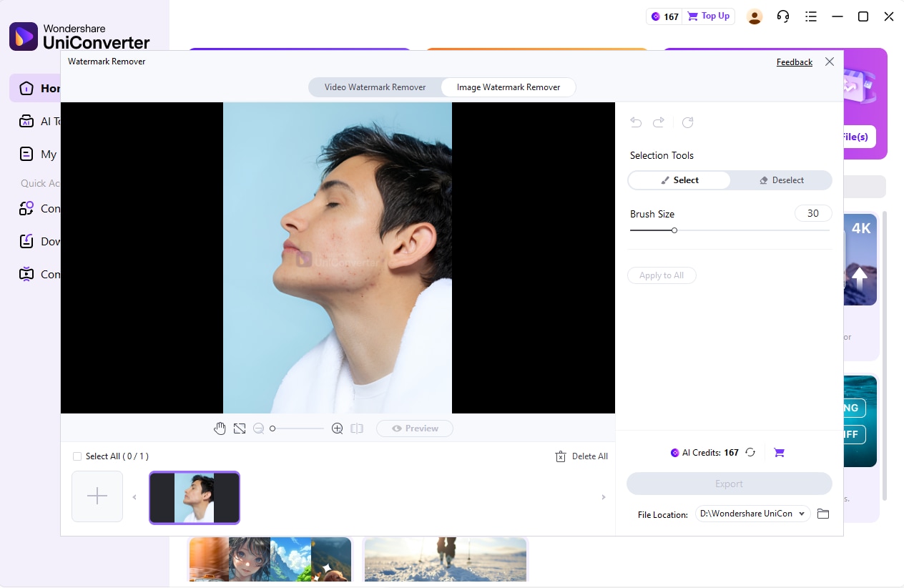Viewport: 904px width, 588px height.
Task: Open the before/after comparison view icon
Action: [x=357, y=428]
